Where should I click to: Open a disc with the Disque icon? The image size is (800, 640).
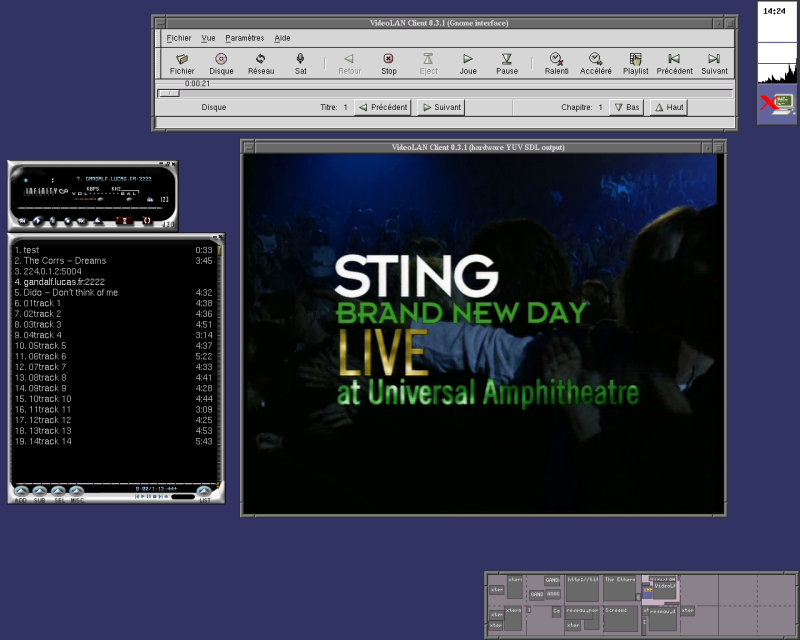221,64
